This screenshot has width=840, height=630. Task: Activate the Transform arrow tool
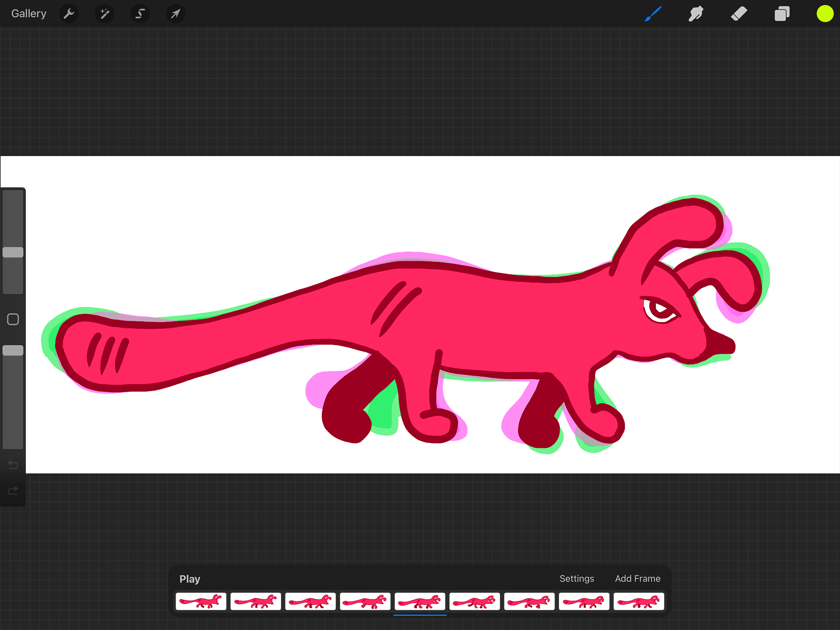175,14
